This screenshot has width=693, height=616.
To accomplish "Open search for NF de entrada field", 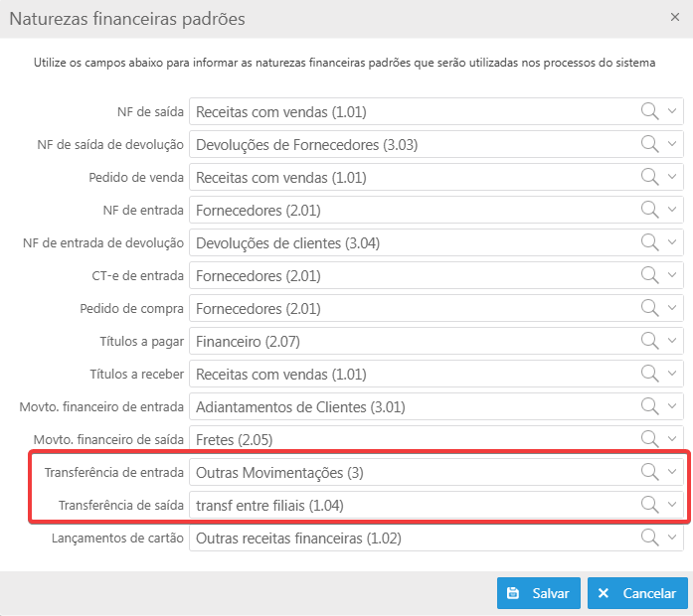I will point(650,210).
